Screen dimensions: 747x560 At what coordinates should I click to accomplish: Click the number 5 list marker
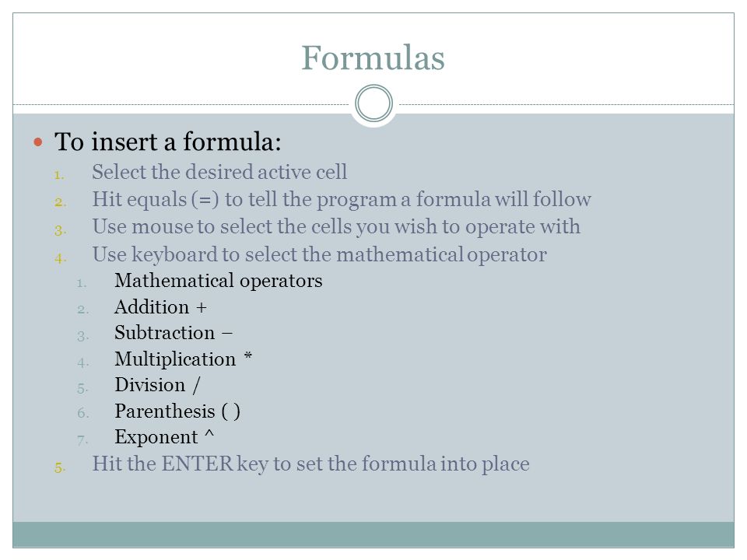60,467
